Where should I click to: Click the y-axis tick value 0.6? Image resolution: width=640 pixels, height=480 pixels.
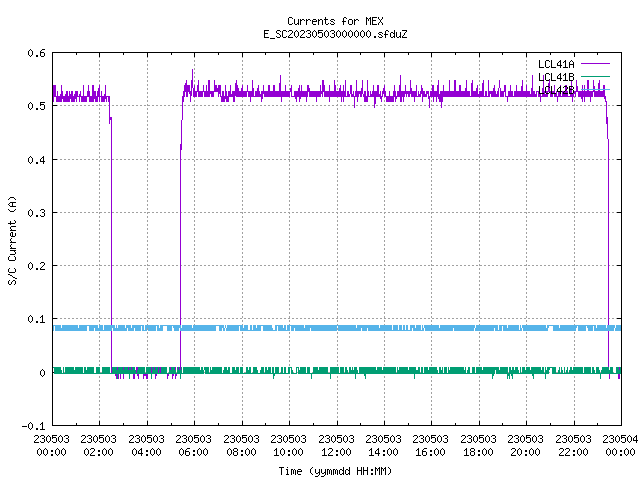pyautogui.click(x=36, y=53)
